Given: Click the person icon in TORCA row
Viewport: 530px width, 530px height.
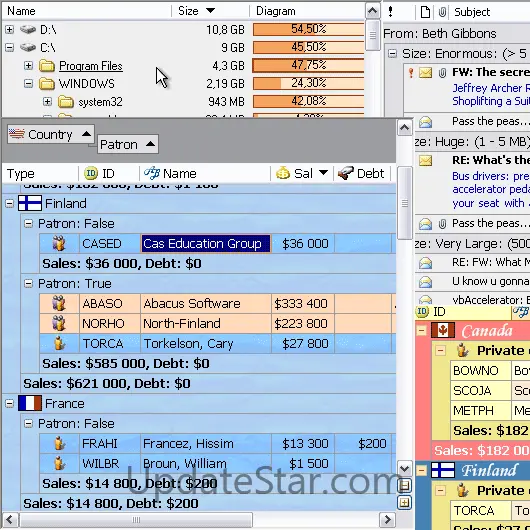Looking at the screenshot, I should click(59, 343).
